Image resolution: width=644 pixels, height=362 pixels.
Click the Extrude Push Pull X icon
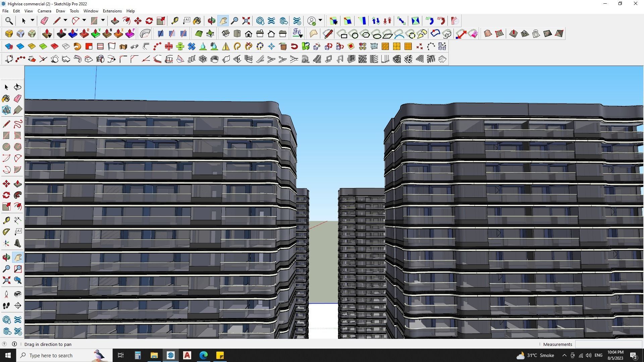(118, 34)
